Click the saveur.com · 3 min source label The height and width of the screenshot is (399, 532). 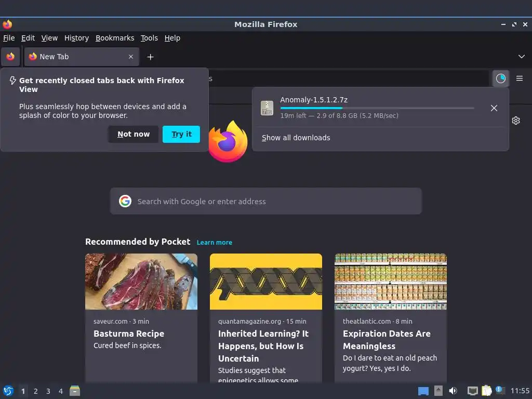click(x=121, y=321)
